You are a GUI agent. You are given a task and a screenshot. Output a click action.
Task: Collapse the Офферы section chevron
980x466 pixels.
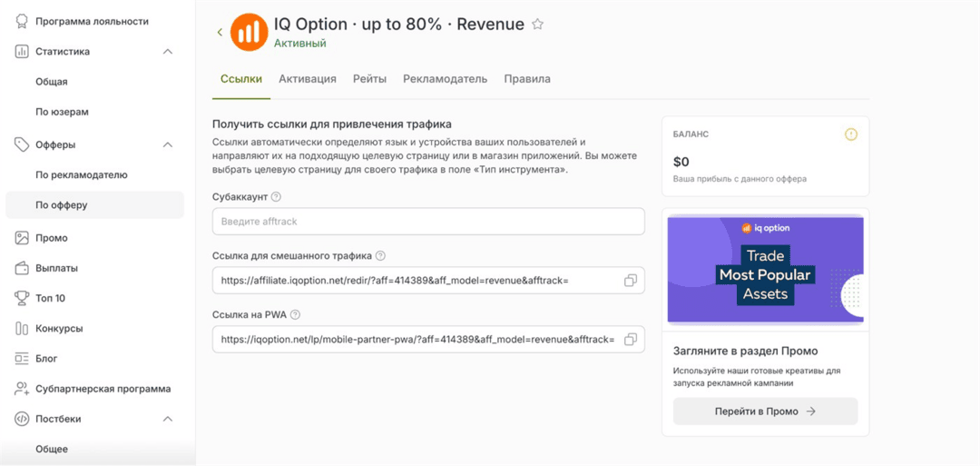[x=168, y=144]
